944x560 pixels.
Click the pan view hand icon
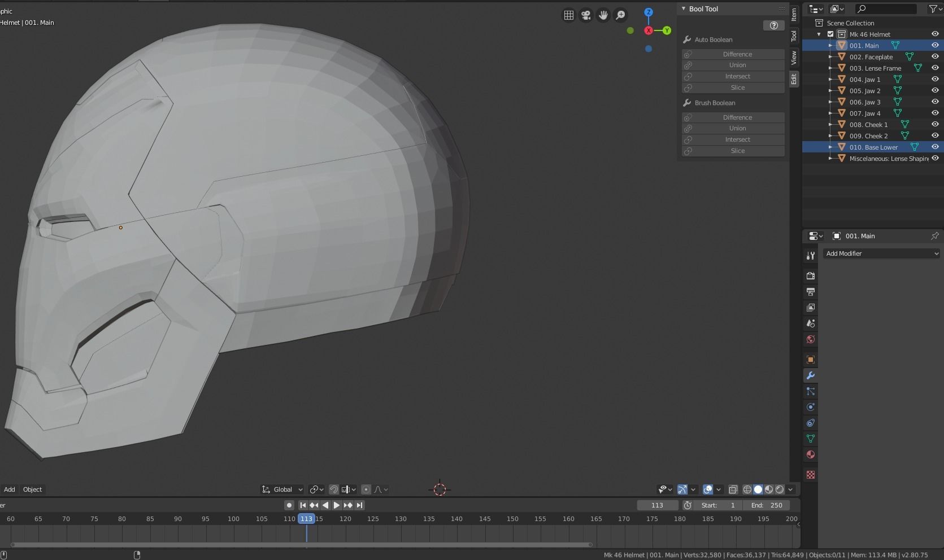(603, 15)
